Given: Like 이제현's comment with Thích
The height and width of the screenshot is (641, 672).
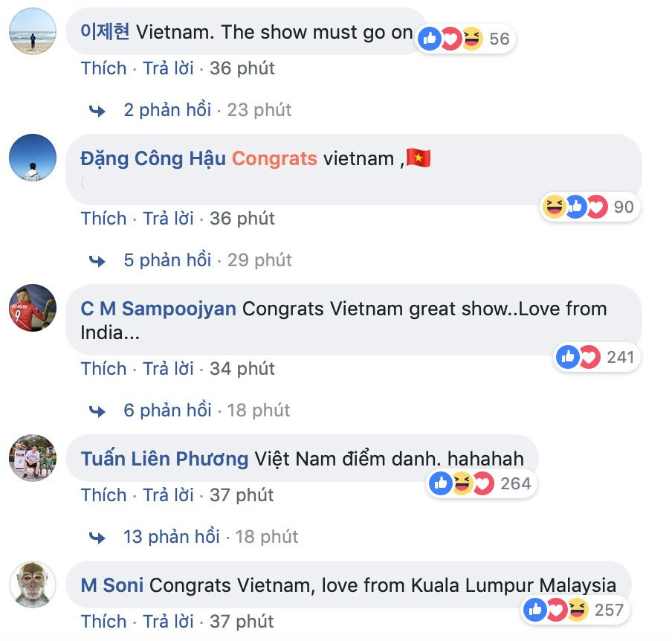Looking at the screenshot, I should tap(104, 68).
